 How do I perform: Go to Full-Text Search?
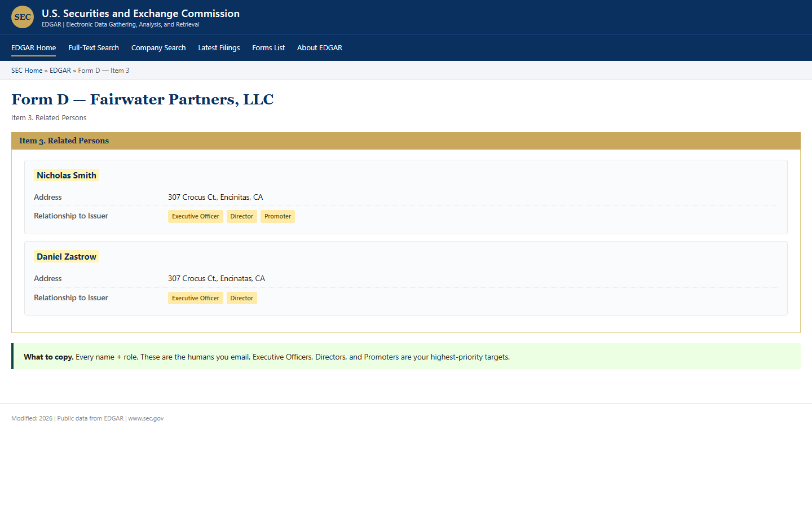94,48
